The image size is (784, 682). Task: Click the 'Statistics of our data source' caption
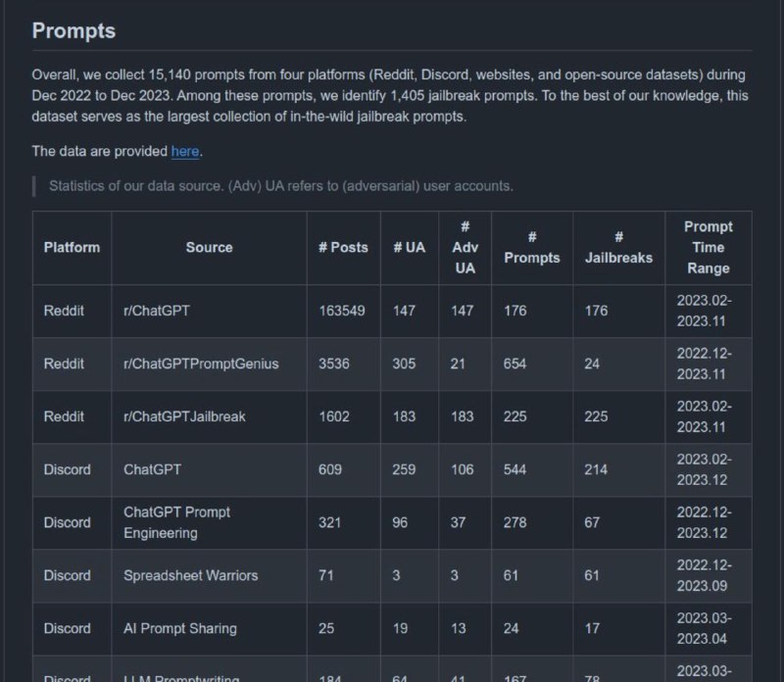coord(281,186)
